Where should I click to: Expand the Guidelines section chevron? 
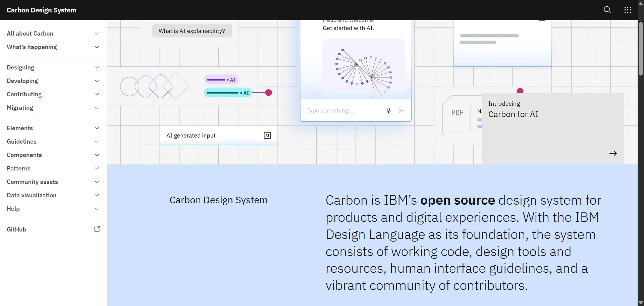97,142
